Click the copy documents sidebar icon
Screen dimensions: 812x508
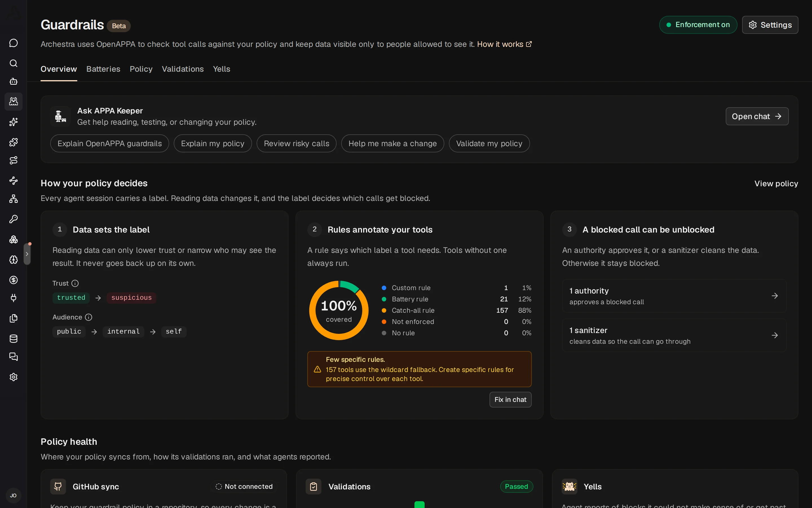(14, 318)
